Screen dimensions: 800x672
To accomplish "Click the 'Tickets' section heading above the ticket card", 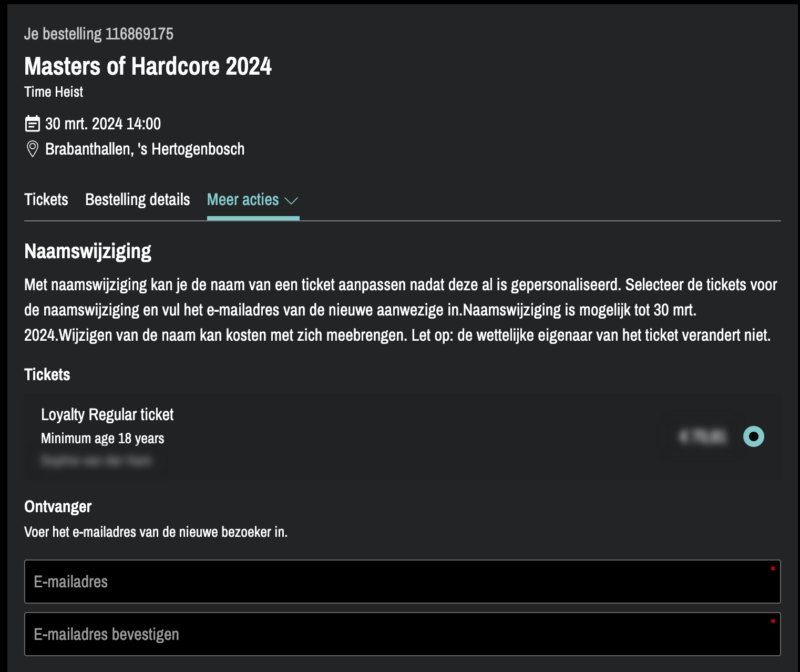I will click(47, 375).
